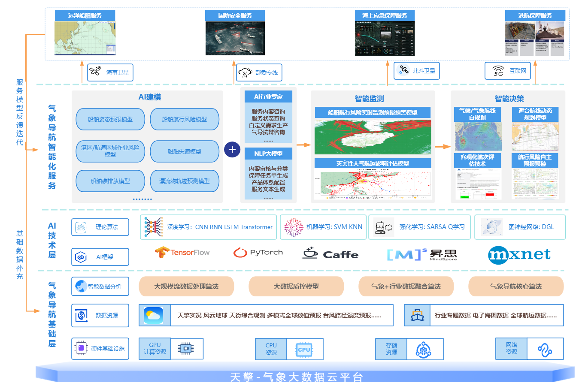Image resolution: width=588 pixels, height=392 pixels.
Task: Select the 理论算法 label box
Action: (x=100, y=227)
